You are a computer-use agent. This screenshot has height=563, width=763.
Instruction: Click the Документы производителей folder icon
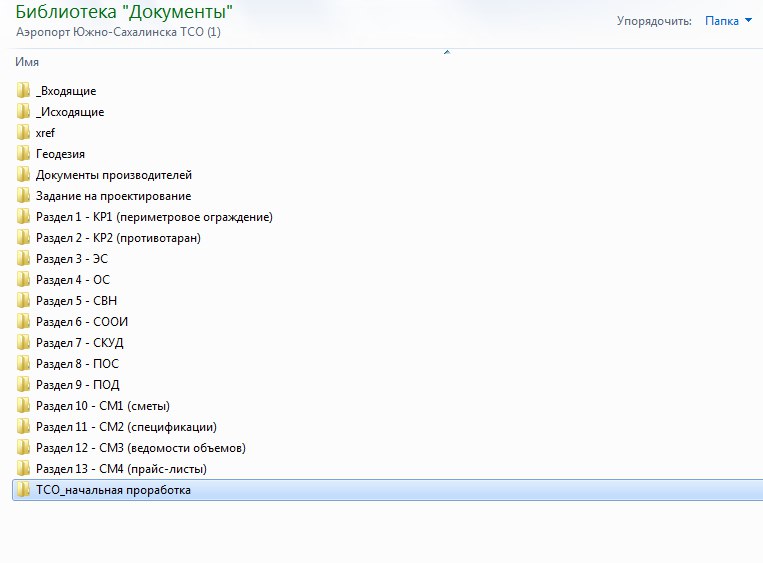pyautogui.click(x=23, y=174)
